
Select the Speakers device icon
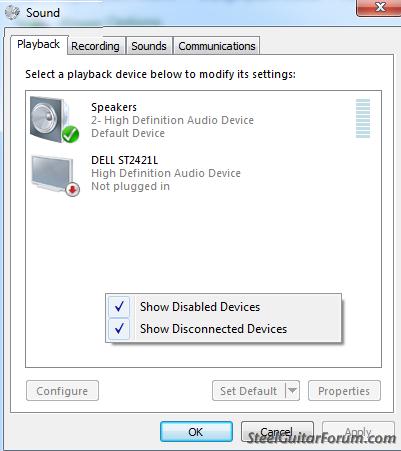pos(54,119)
